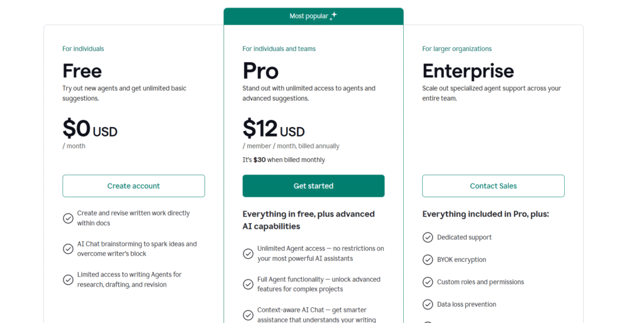
Task: Click checkmark beside Custom roles and permissions
Action: [x=428, y=282]
